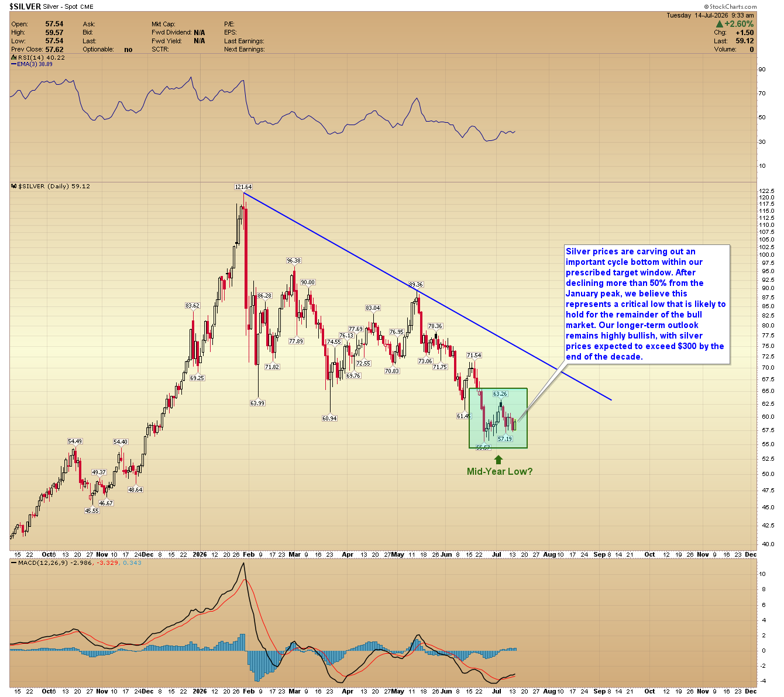Click the StockCharts.com copyright text
The width and height of the screenshot is (784, 697).
pos(731,7)
